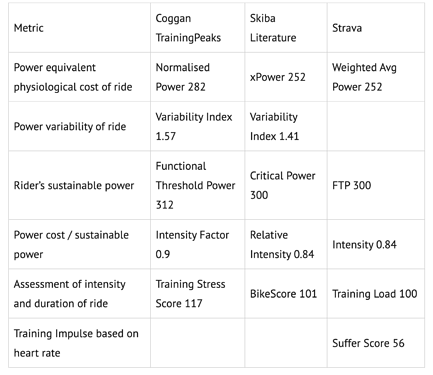Click the Metric column header cell
The width and height of the screenshot is (433, 375).
(79, 28)
